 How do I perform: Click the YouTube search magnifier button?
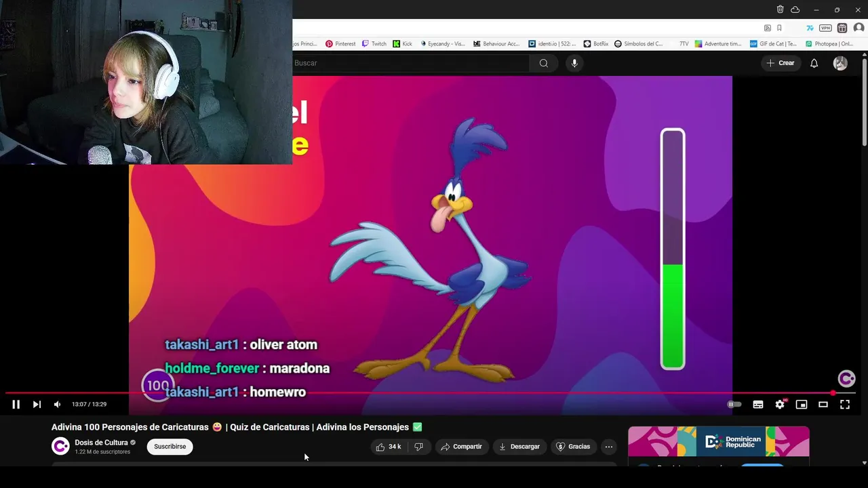tap(544, 63)
